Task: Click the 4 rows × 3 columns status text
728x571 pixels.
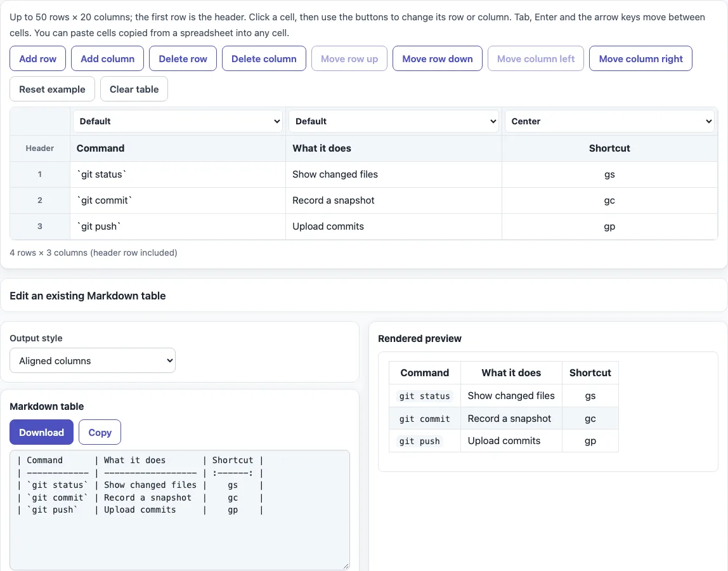Action: pos(93,253)
